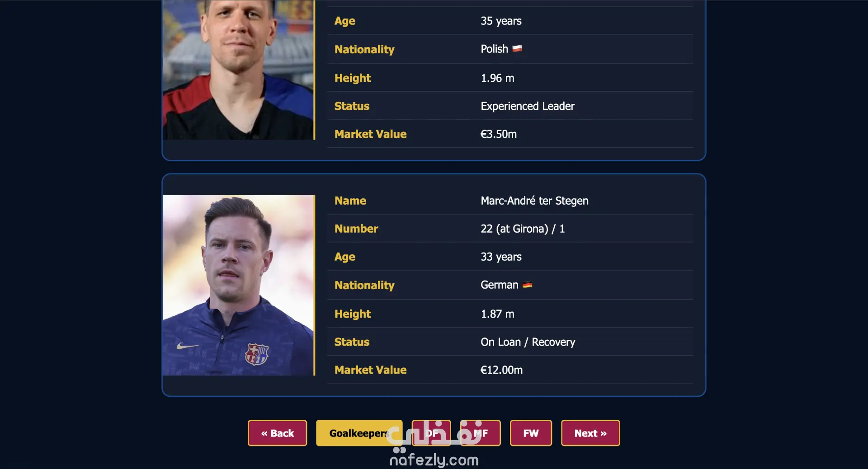Screen dimensions: 868x469
Task: Click the 1.96 m height value
Action: tap(497, 78)
